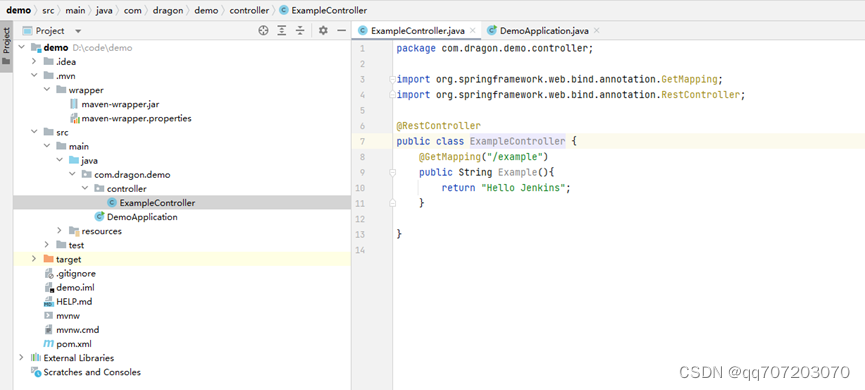
Task: Expand External Libraries node
Action: (22, 357)
